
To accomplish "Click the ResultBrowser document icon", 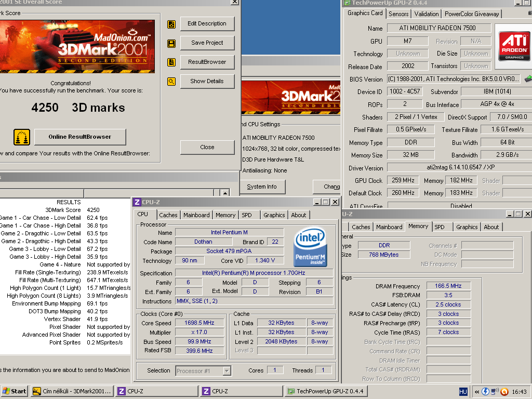I will (x=171, y=62).
